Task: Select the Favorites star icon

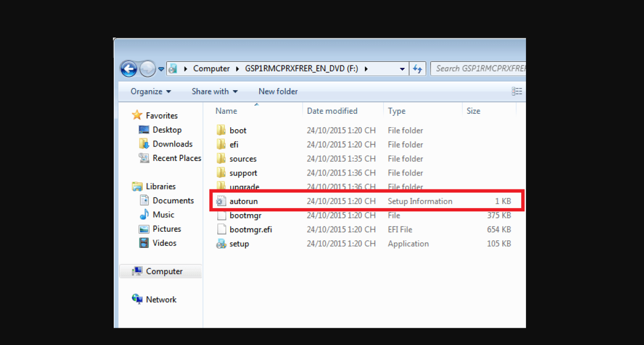Action: pos(137,115)
